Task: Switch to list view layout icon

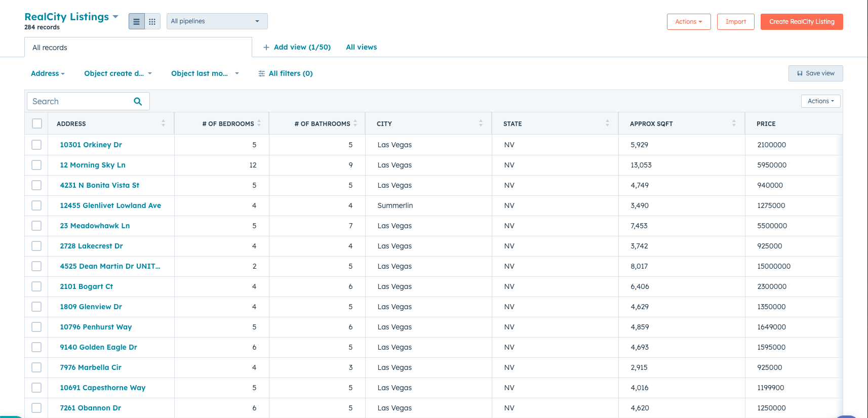Action: 136,22
